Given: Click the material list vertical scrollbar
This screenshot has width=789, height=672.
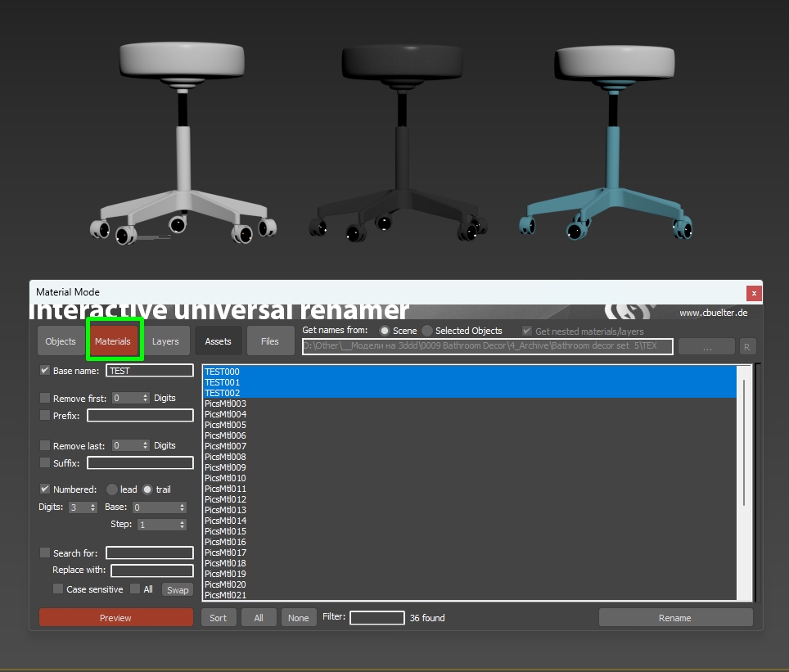Looking at the screenshot, I should pyautogui.click(x=744, y=443).
